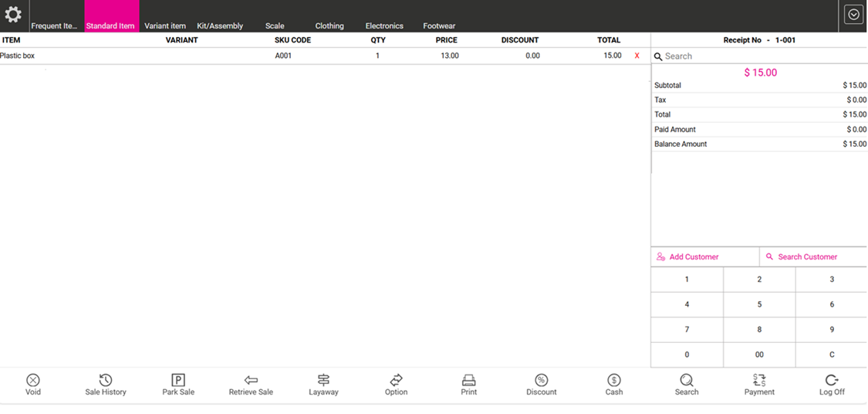Open the Payment screen
868x414 pixels.
coord(759,380)
